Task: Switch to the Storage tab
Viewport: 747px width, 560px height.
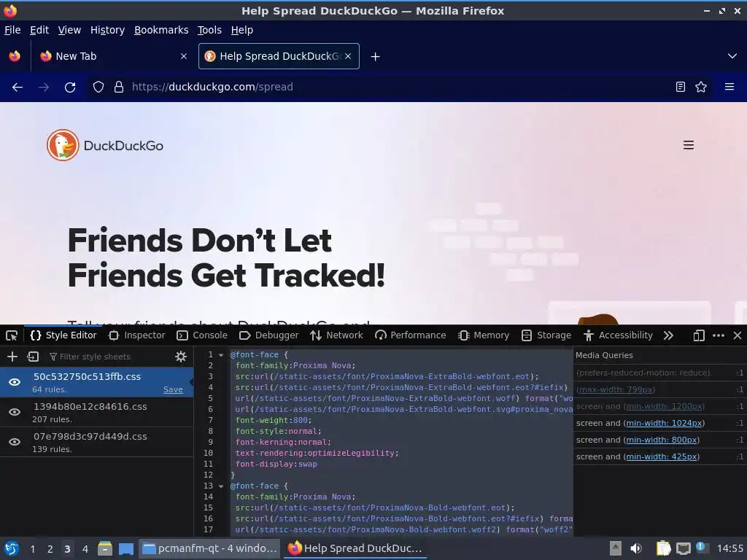Action: tap(546, 335)
